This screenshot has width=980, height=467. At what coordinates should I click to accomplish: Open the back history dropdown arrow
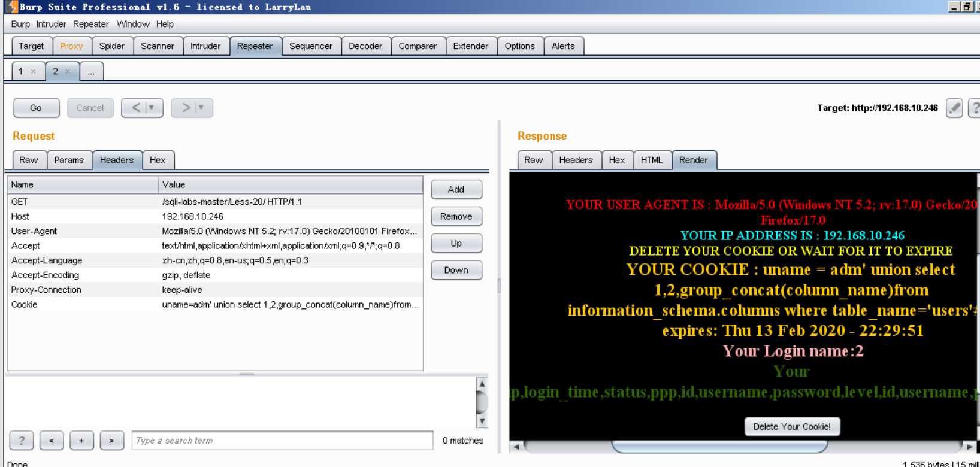tap(152, 108)
